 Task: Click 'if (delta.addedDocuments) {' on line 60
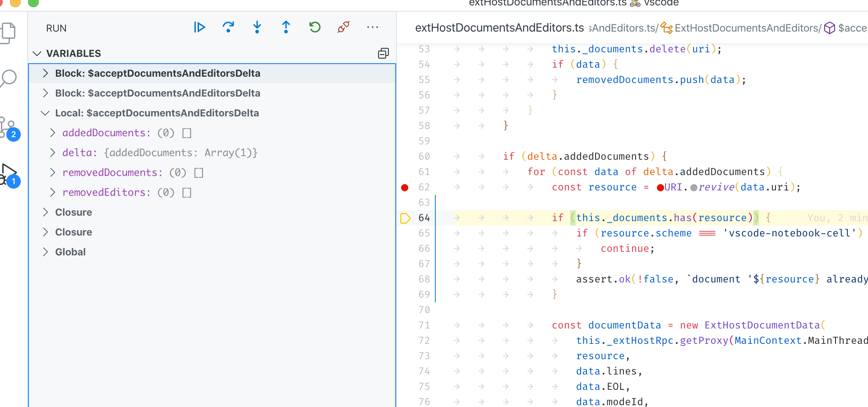(585, 157)
